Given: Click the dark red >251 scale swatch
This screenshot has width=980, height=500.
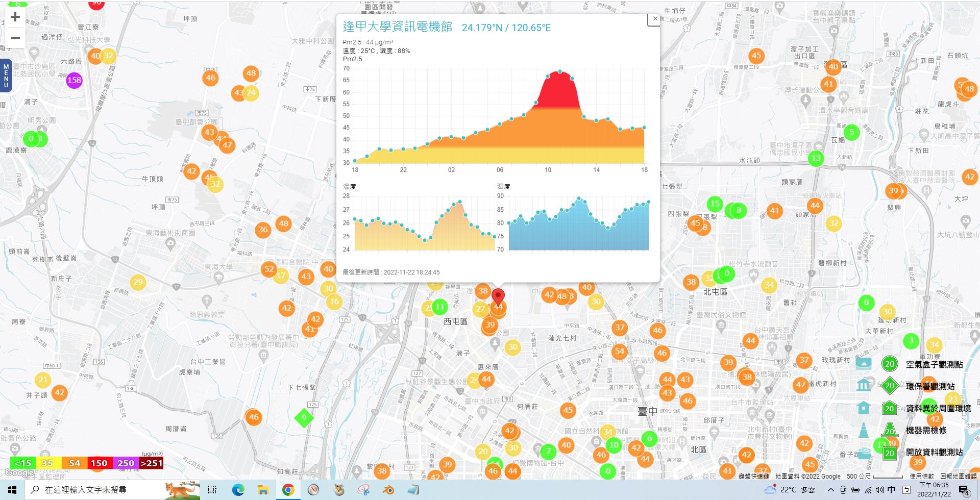Looking at the screenshot, I should [x=151, y=463].
